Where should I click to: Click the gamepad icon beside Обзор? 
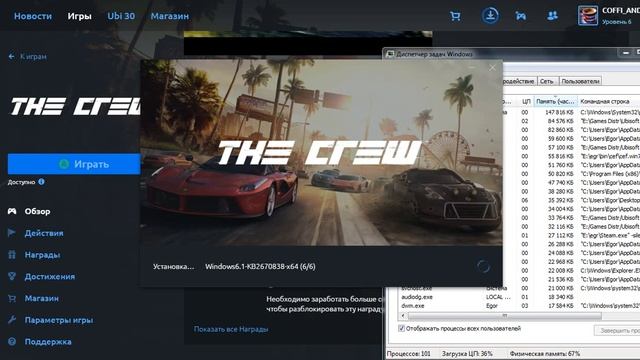click(12, 211)
